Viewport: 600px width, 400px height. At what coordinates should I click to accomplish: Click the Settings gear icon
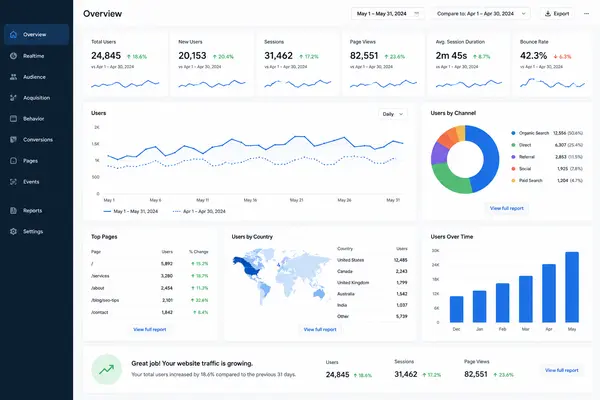tap(13, 232)
